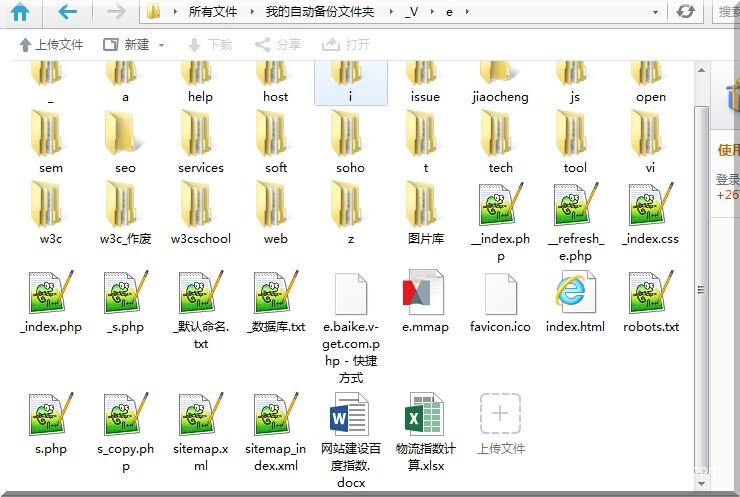Select the sitemap.xml file
Image resolution: width=740 pixels, height=497 pixels.
pos(201,432)
